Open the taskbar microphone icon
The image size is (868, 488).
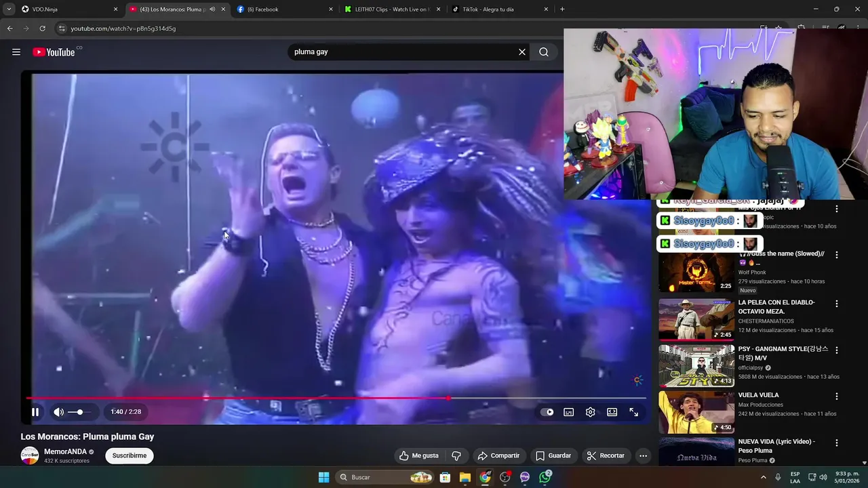(778, 477)
